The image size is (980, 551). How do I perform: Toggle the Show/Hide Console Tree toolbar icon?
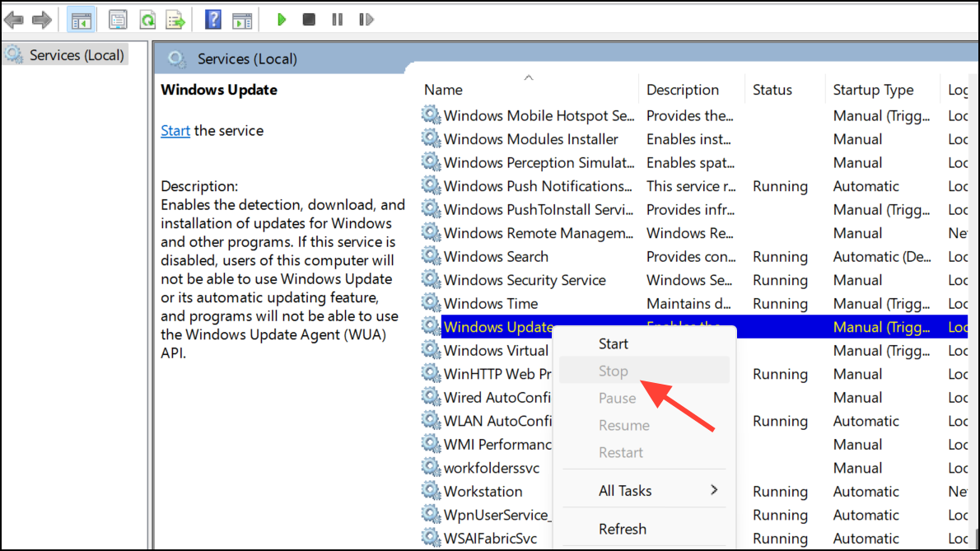pyautogui.click(x=82, y=20)
